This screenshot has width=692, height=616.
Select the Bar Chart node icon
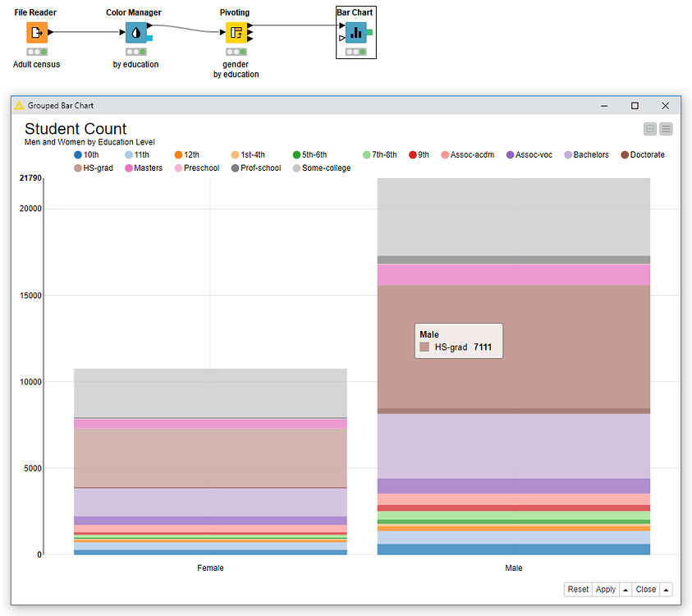[356, 31]
